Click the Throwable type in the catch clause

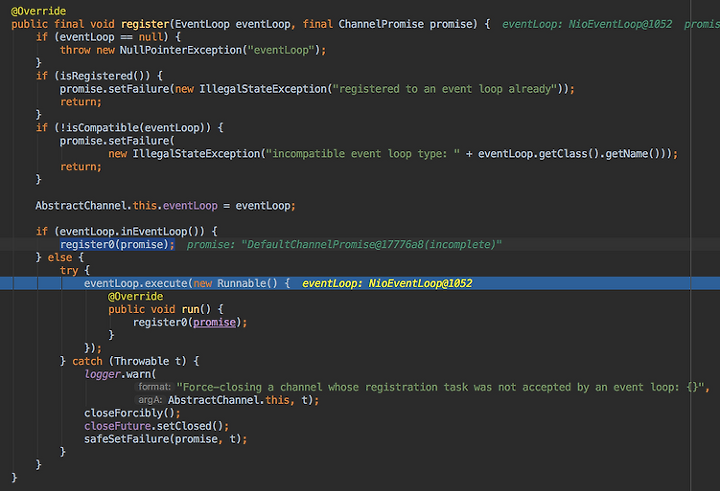pos(142,361)
